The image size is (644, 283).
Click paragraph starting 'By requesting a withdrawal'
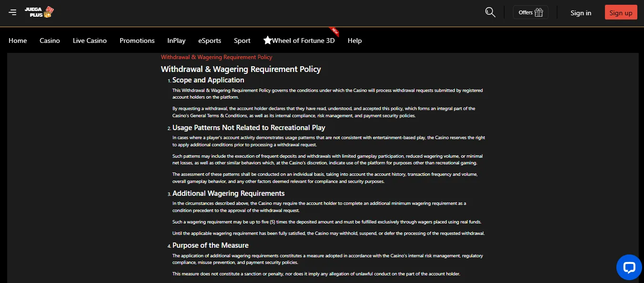324,112
